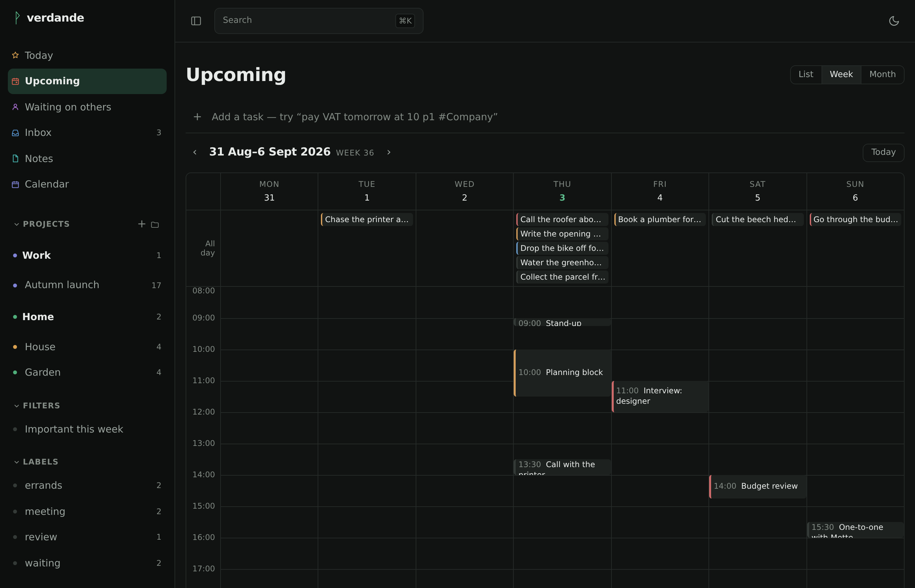Open Notes via its document icon

point(15,158)
